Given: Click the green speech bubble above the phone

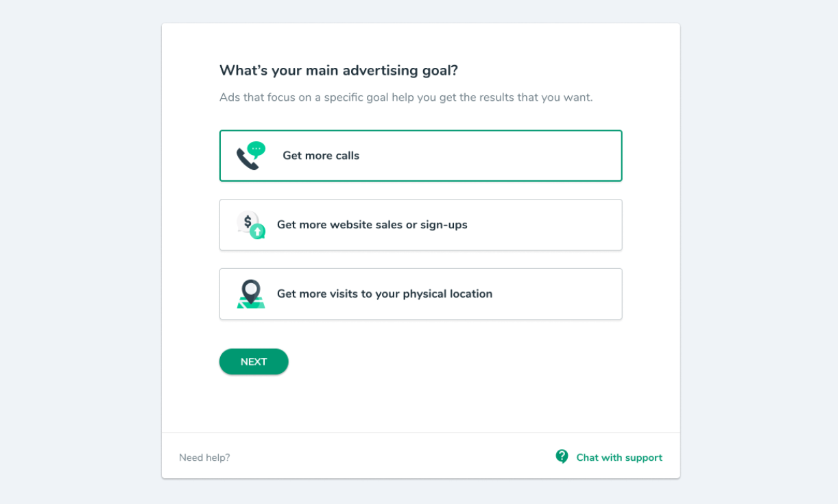Looking at the screenshot, I should (256, 149).
